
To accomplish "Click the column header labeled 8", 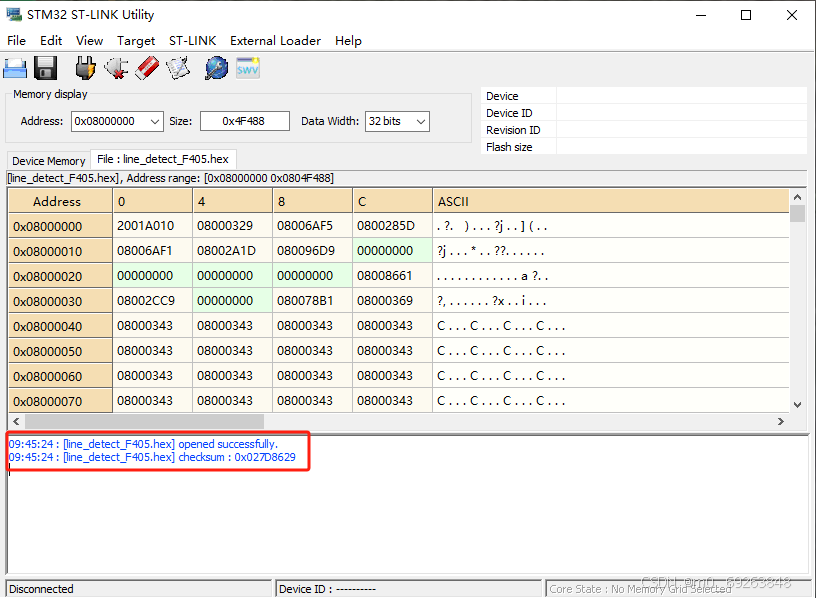I will coord(313,201).
